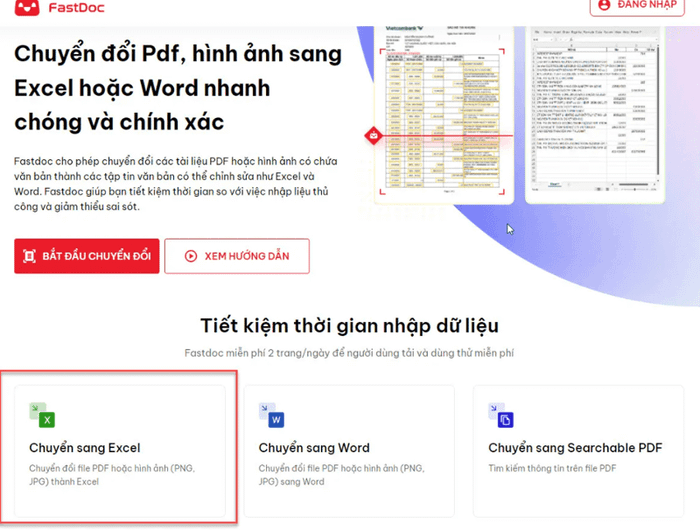Open the FastDoc brand name link

tap(76, 8)
